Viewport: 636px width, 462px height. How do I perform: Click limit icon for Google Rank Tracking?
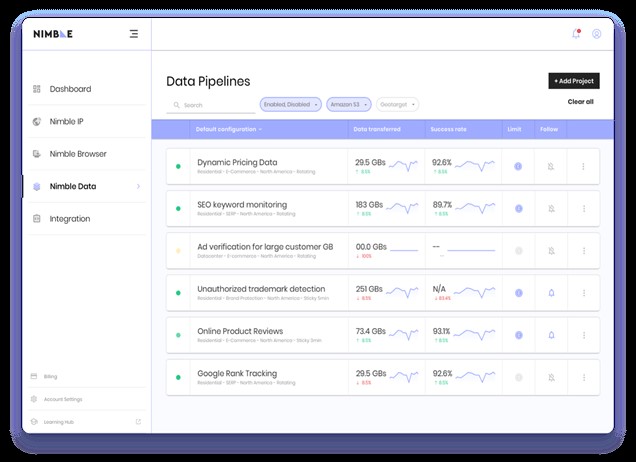tap(518, 377)
